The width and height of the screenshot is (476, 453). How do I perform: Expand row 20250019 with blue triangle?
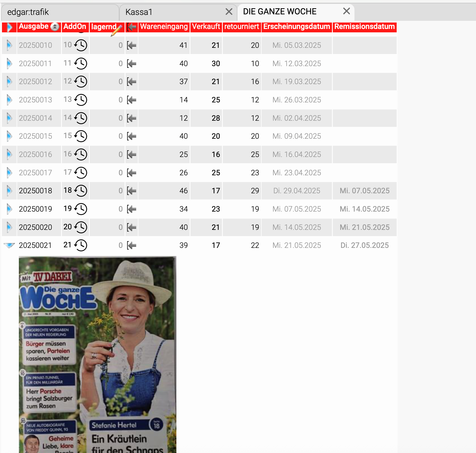(x=9, y=209)
